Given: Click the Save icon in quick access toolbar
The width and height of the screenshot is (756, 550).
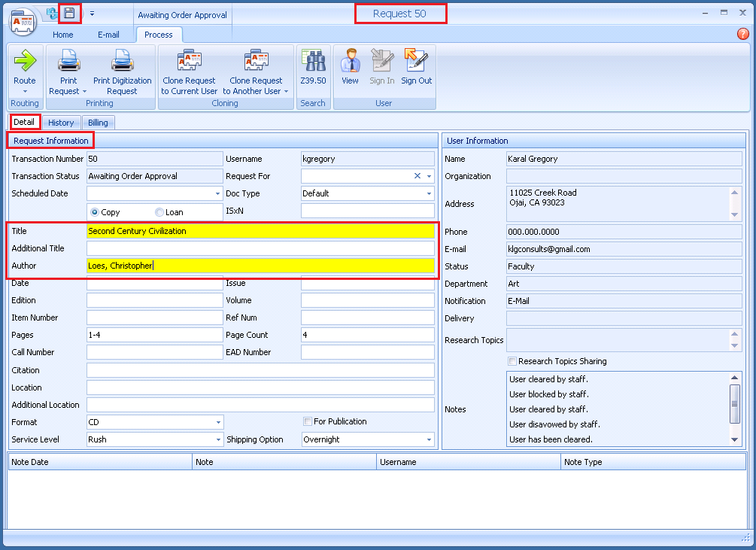Looking at the screenshot, I should [x=69, y=14].
